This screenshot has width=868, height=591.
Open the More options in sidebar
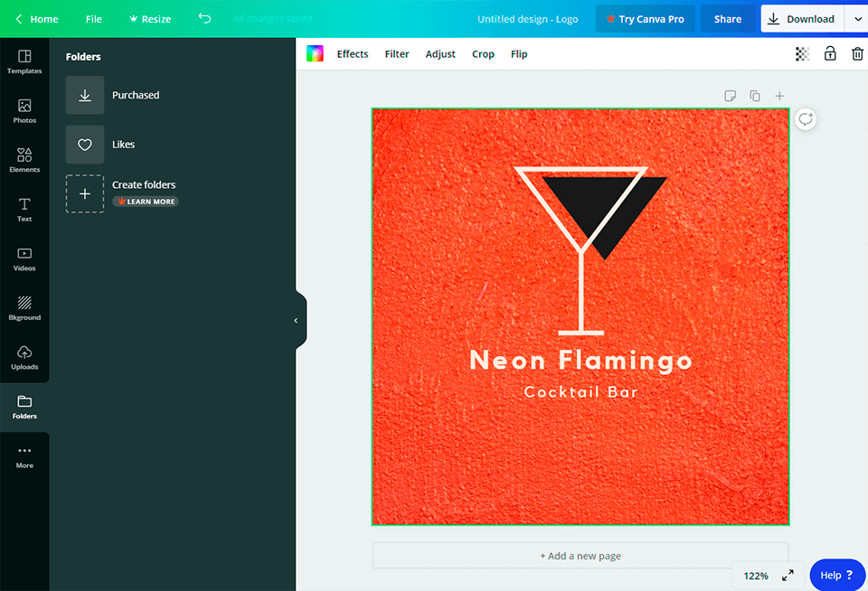(24, 456)
